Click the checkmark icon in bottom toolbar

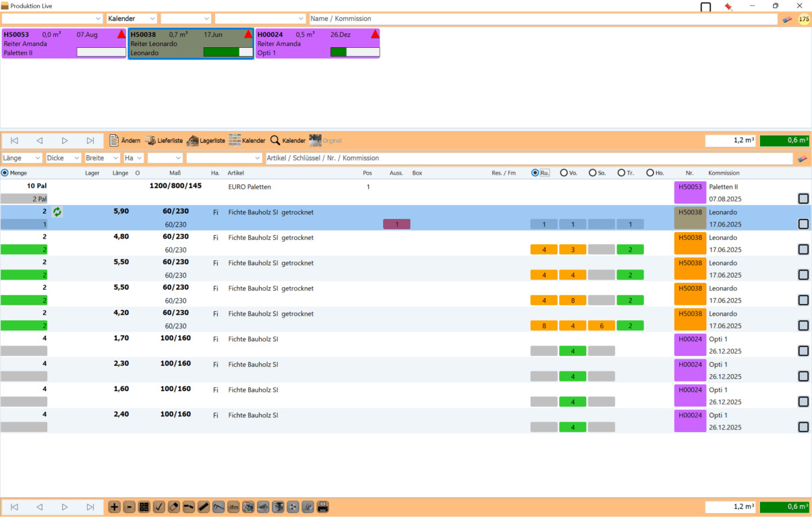point(159,507)
